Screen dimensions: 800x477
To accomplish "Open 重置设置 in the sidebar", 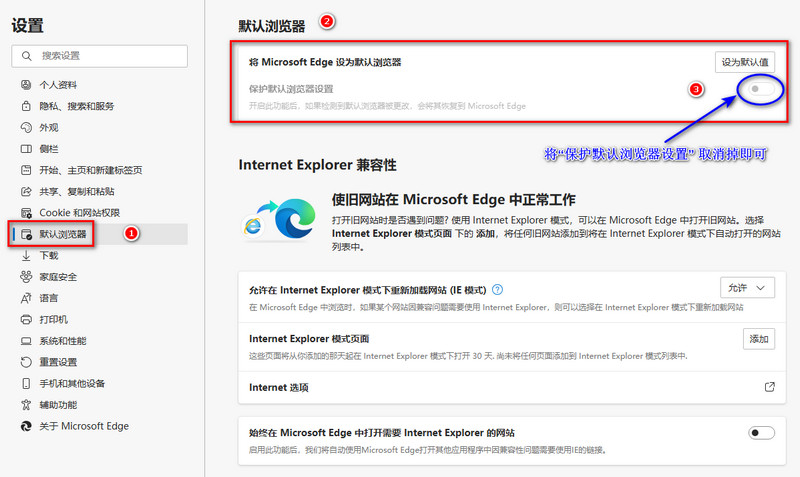I will tap(58, 362).
